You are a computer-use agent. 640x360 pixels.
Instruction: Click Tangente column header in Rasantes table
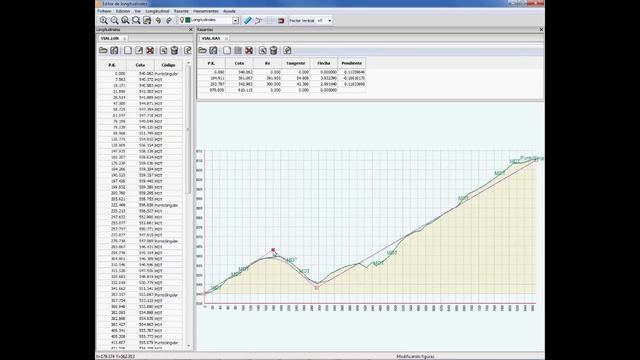(x=296, y=63)
